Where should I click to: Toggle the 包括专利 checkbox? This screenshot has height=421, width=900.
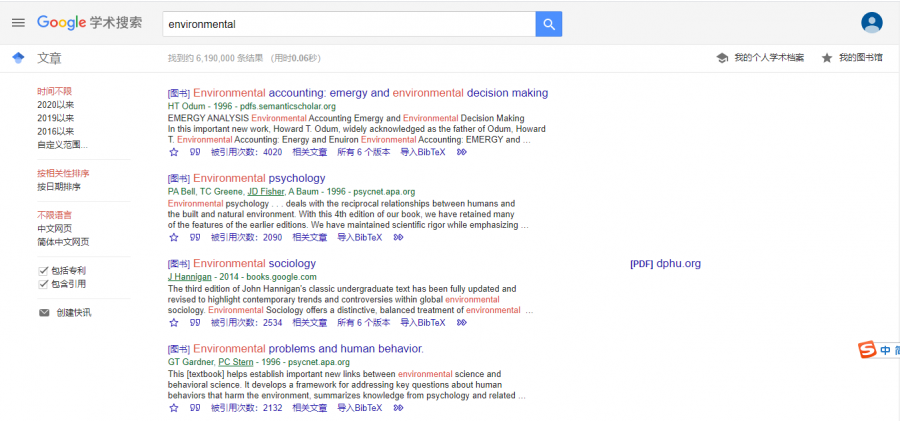[x=43, y=271]
